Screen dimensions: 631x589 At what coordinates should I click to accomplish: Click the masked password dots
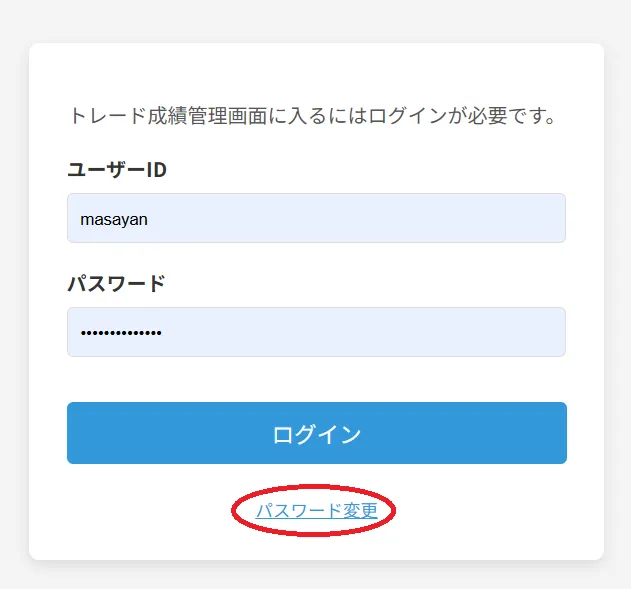pyautogui.click(x=121, y=333)
